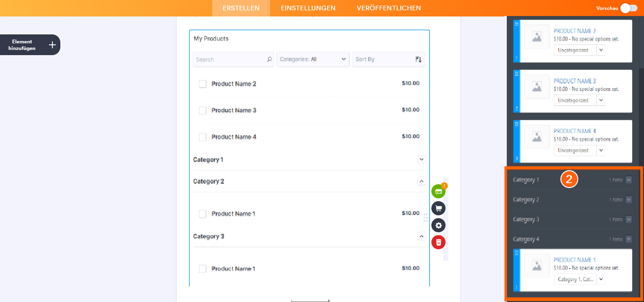Open the PRODUCT NAME 3 link in the side panel
644x302 pixels.
click(x=575, y=81)
